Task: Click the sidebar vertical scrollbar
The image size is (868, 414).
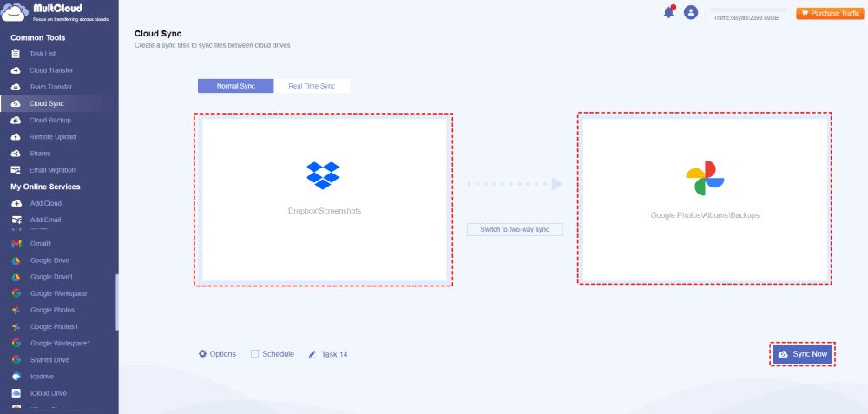Action: 117,302
